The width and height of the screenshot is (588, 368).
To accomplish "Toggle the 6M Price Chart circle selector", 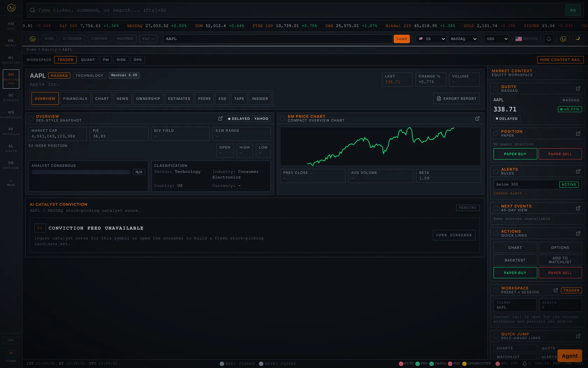I will (x=282, y=118).
